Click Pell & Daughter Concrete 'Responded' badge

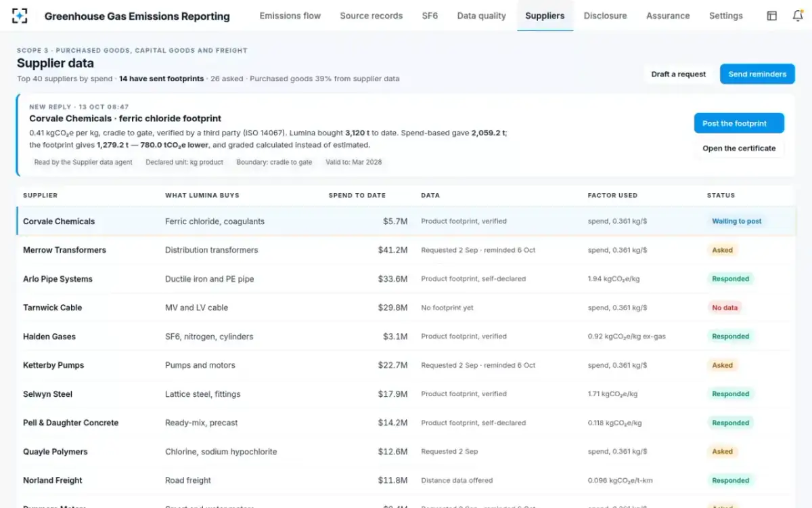pyautogui.click(x=731, y=423)
